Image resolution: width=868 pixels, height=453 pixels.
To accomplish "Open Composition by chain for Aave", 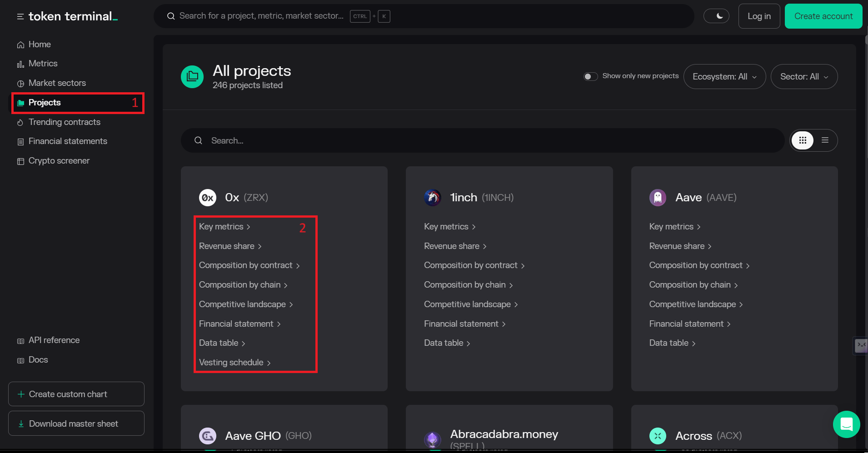I will tap(693, 285).
